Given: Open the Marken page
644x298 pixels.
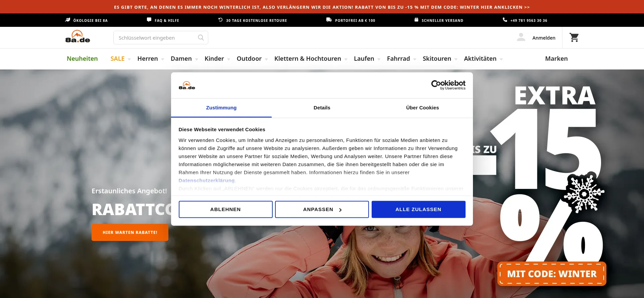Looking at the screenshot, I should point(556,59).
